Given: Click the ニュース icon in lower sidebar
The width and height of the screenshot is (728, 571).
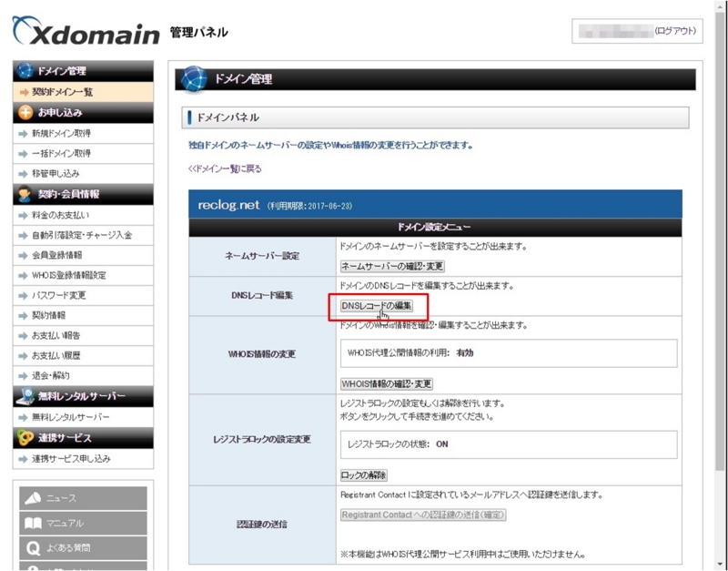Looking at the screenshot, I should 31,497.
